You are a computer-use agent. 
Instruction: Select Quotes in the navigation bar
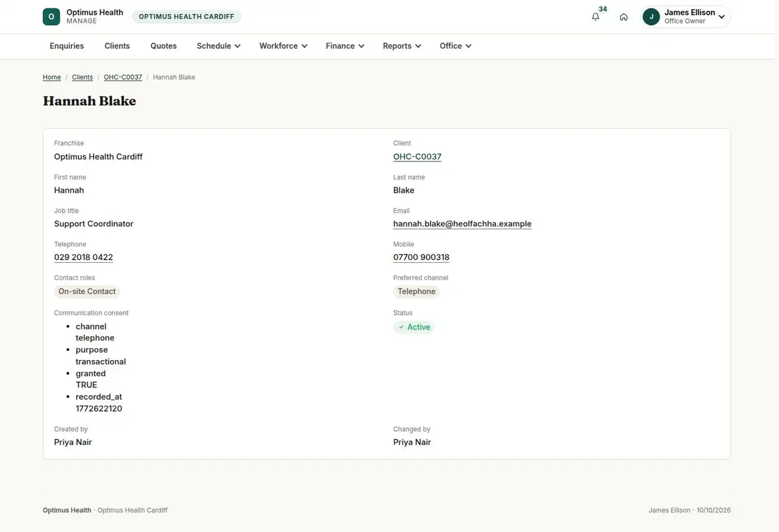tap(164, 46)
